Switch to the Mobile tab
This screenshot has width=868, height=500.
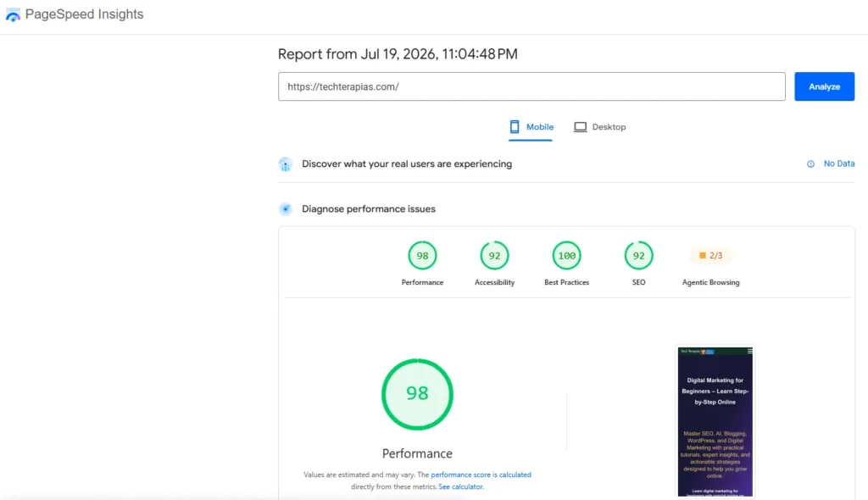coord(531,127)
